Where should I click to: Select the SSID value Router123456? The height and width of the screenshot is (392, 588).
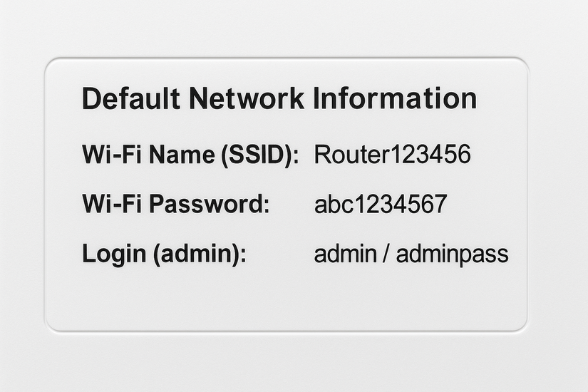(x=392, y=155)
